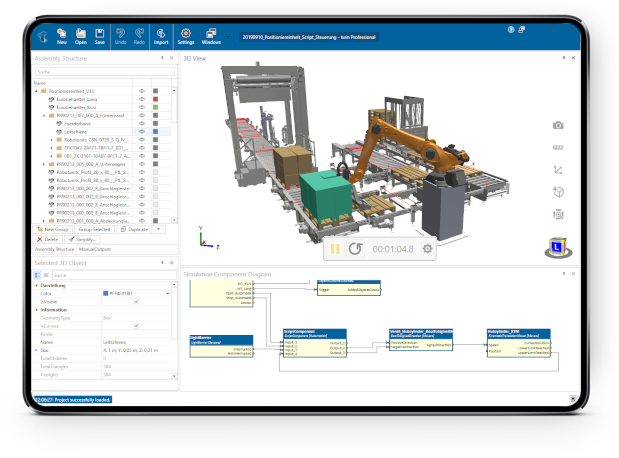Click the view orientation cube labeled L

(558, 248)
